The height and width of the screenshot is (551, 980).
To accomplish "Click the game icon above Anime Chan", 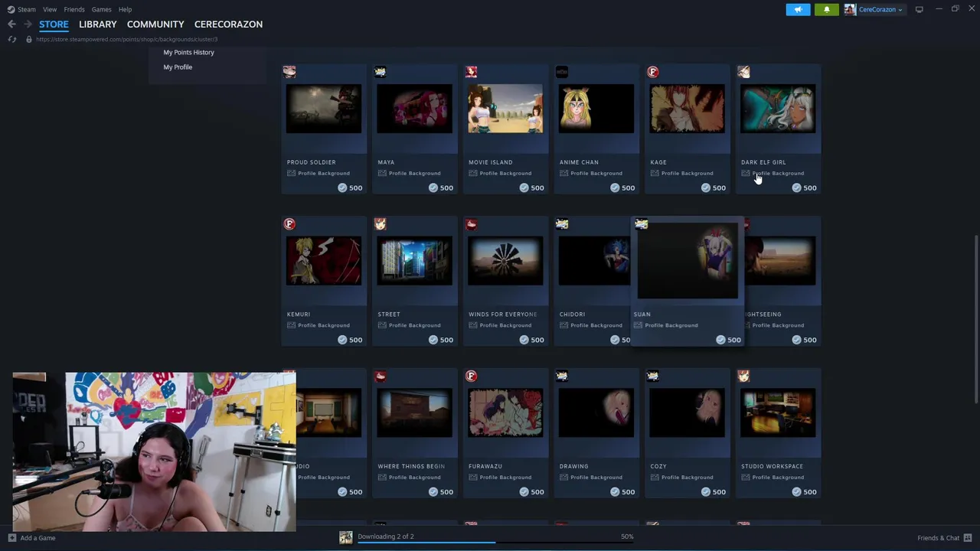I will click(x=562, y=72).
